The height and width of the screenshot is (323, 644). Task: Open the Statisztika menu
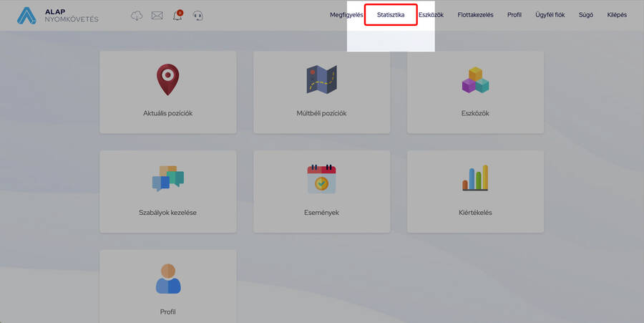pyautogui.click(x=391, y=15)
